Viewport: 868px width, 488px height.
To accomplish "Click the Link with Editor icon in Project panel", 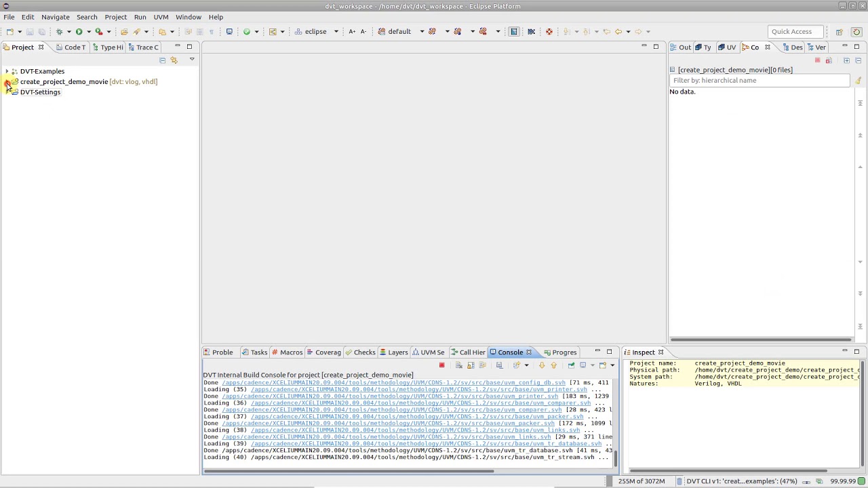I will (x=174, y=60).
